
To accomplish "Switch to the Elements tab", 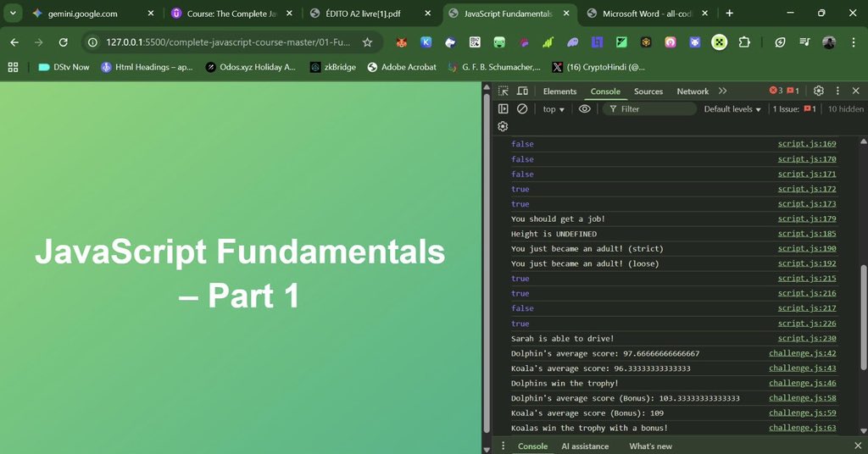I will [559, 91].
